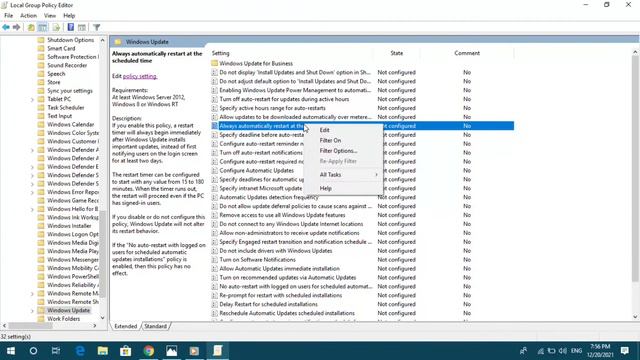This screenshot has height=360, width=640.
Task: Switch to the Extended tab
Action: pos(125,326)
